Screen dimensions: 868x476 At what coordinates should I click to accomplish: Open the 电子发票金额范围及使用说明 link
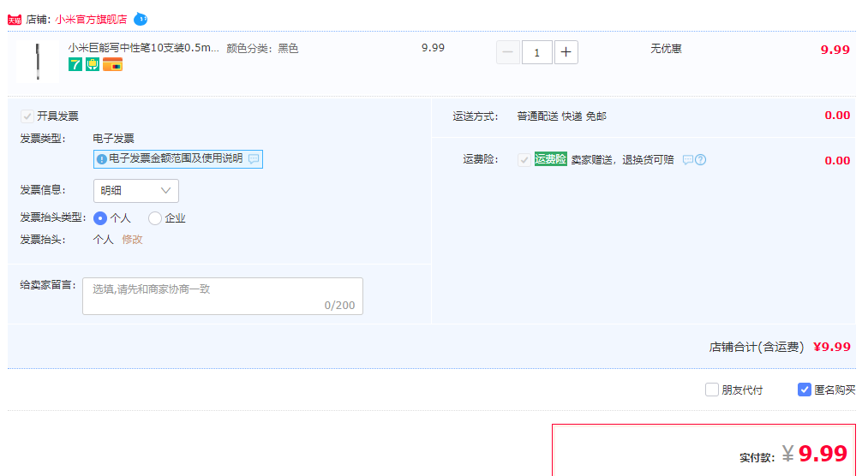click(176, 158)
